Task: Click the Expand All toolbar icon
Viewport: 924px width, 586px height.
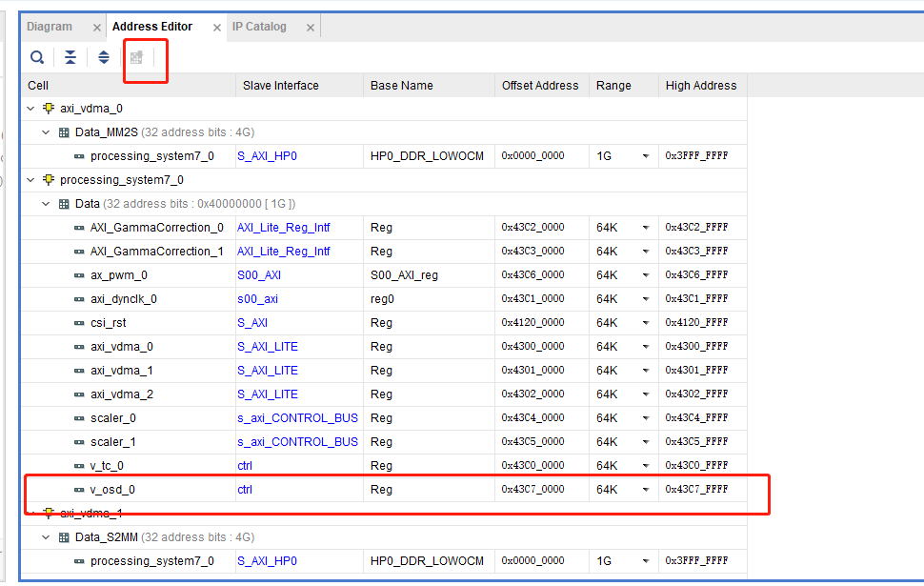Action: [x=104, y=57]
